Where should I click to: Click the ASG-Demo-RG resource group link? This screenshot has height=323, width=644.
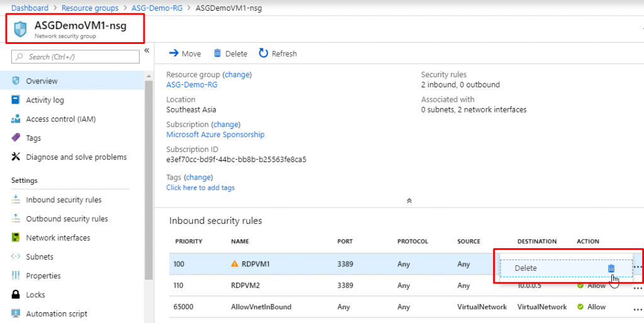pos(192,85)
